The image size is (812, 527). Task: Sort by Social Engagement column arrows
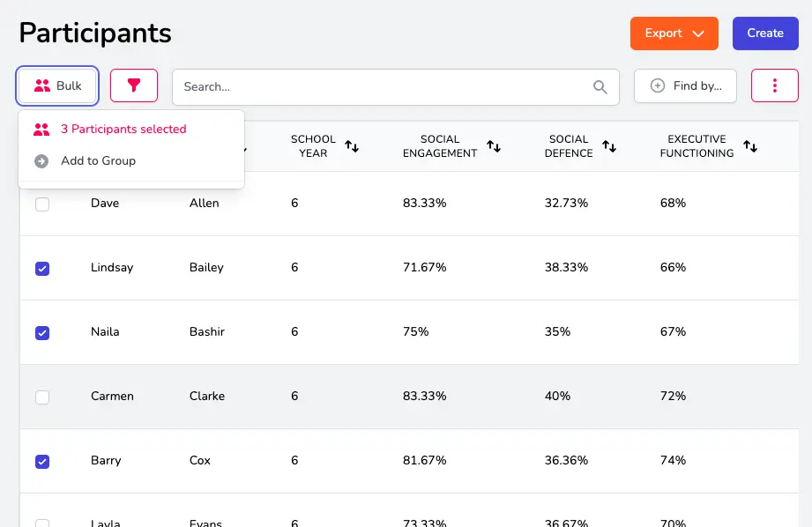tap(494, 146)
